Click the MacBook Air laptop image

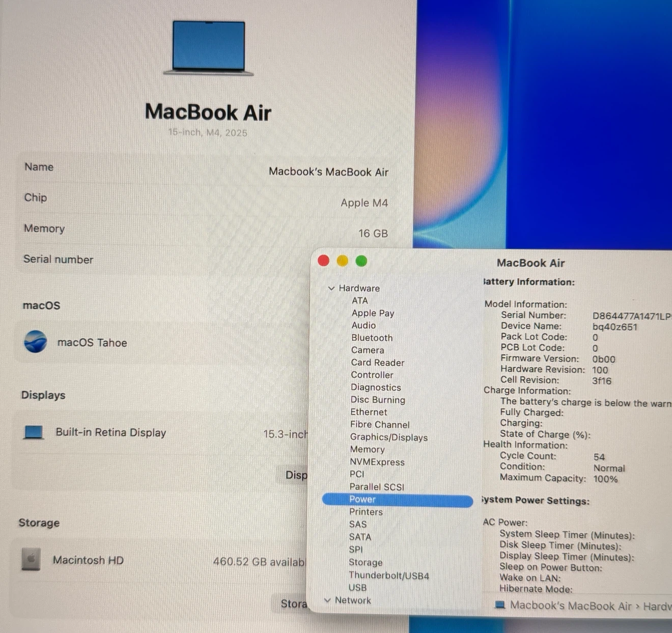[208, 48]
